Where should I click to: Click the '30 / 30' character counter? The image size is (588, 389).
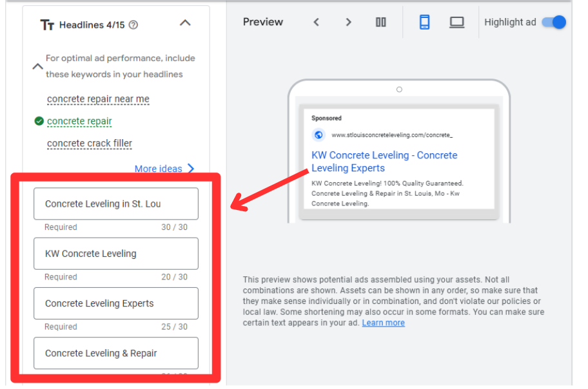point(174,227)
